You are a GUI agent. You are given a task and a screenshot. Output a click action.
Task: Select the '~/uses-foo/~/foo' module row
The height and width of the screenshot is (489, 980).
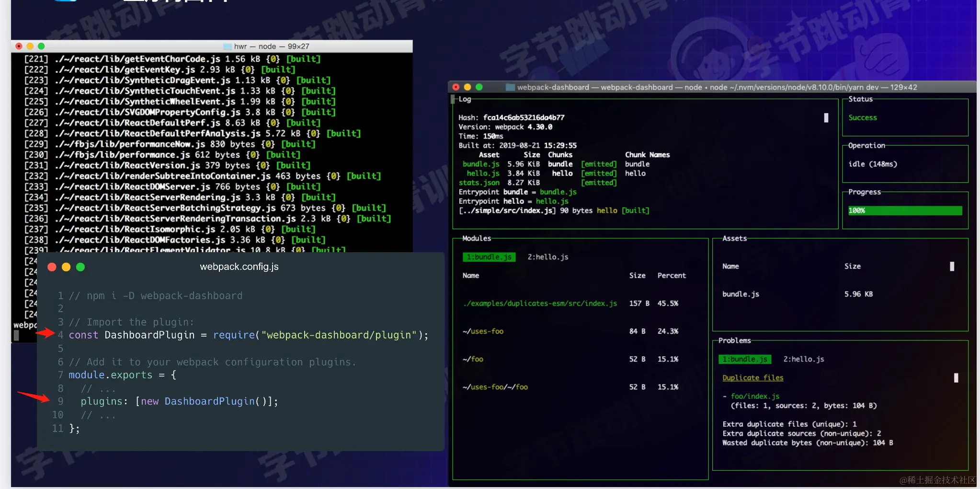click(570, 387)
